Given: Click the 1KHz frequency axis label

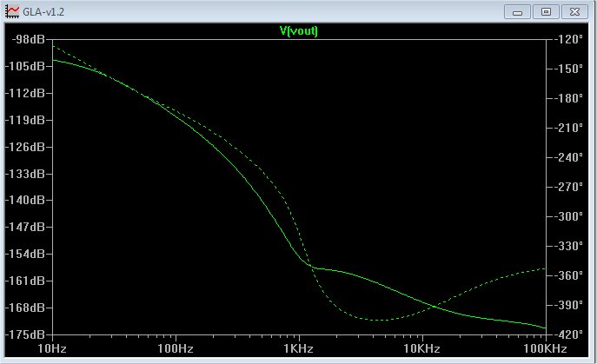Looking at the screenshot, I should pos(299,348).
